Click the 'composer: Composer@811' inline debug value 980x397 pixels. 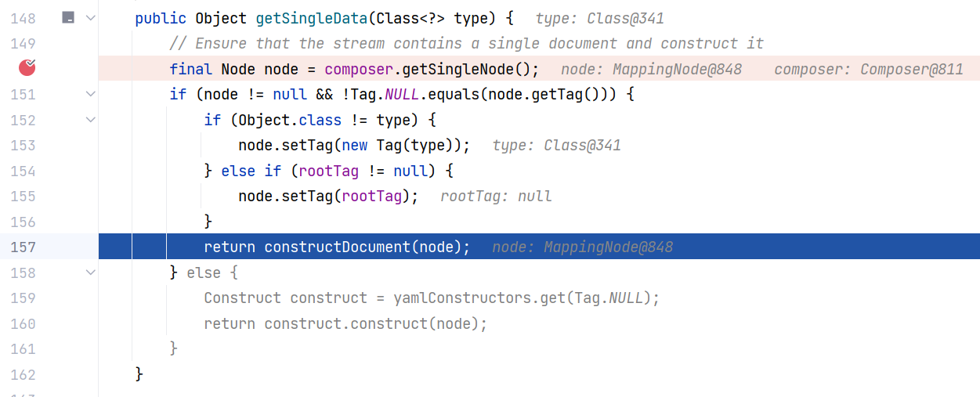[869, 69]
